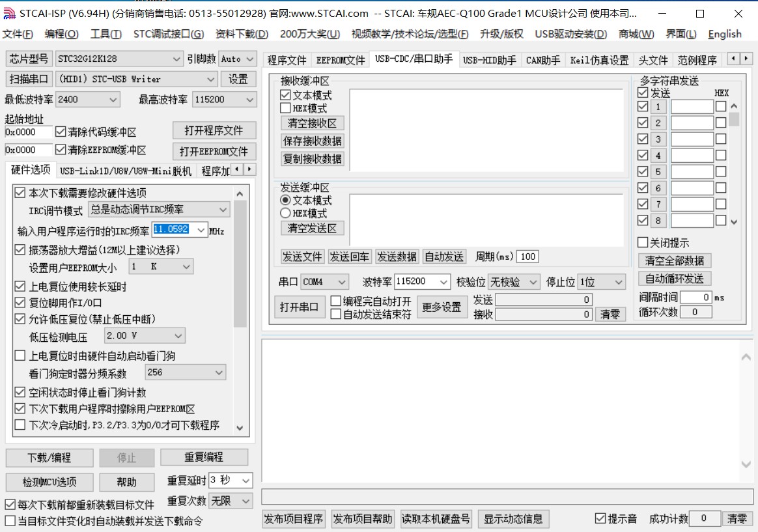Image resolution: width=758 pixels, height=532 pixels.
Task: Open STC调试接口(G) menu
Action: click(169, 34)
